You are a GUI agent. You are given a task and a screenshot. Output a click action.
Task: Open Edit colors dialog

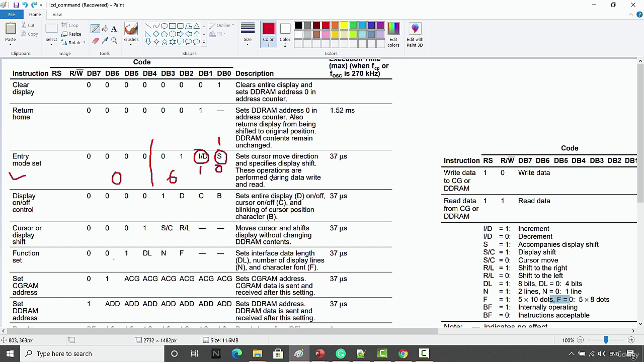pos(393,35)
